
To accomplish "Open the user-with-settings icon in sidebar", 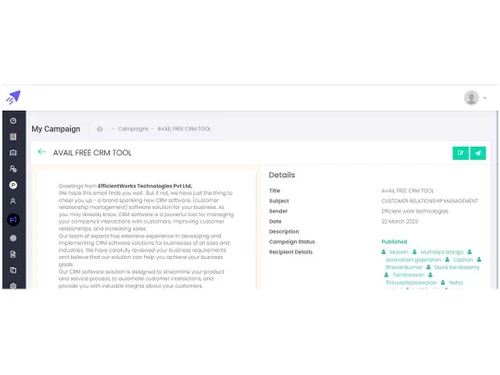I will pos(13,169).
